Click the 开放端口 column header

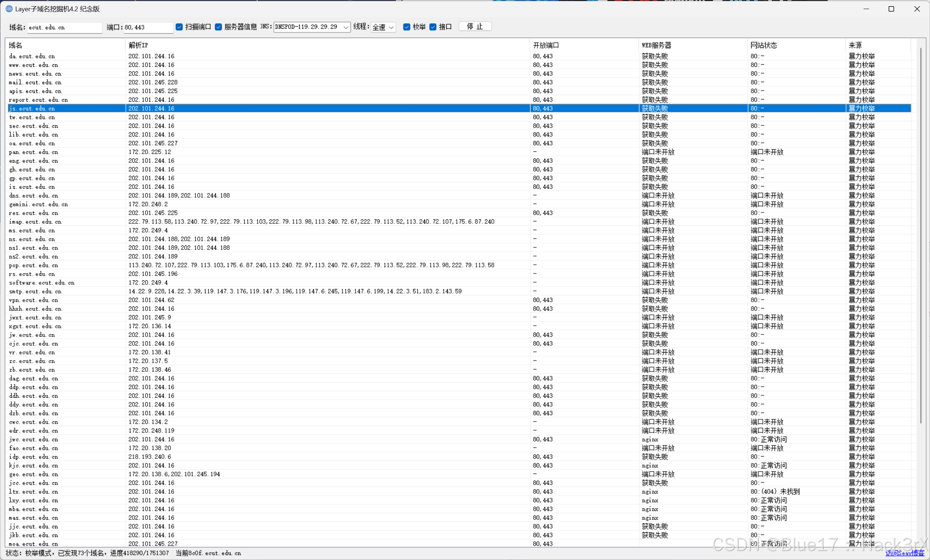click(x=546, y=45)
